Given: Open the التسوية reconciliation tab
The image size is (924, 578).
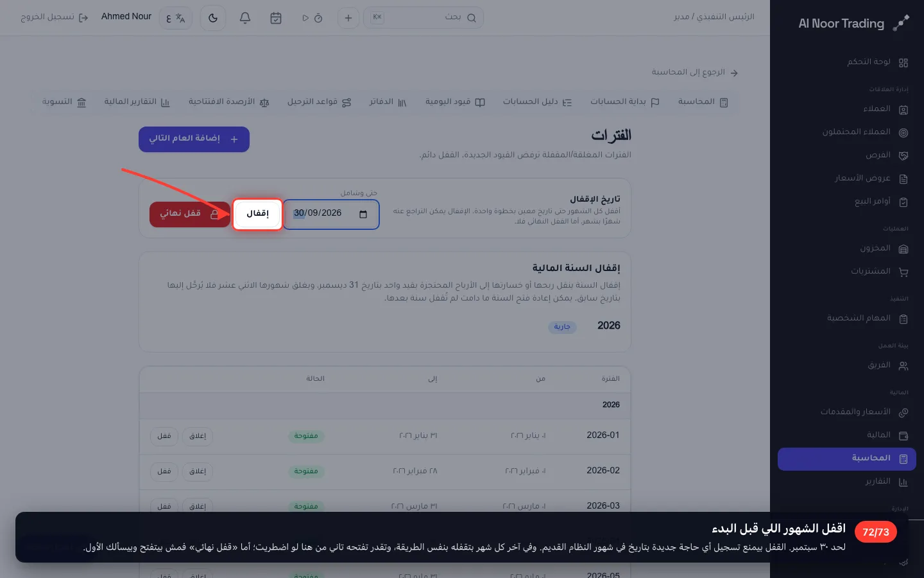Looking at the screenshot, I should (64, 102).
